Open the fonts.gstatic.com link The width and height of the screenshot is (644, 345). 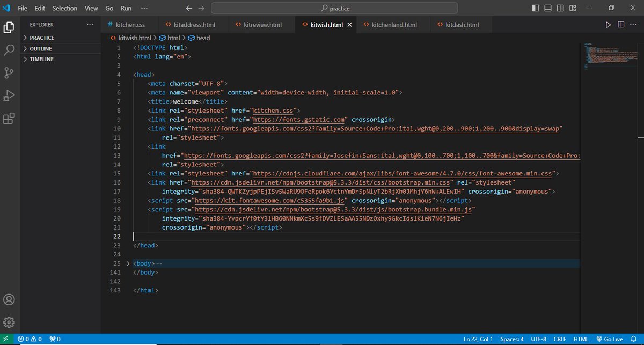299,119
